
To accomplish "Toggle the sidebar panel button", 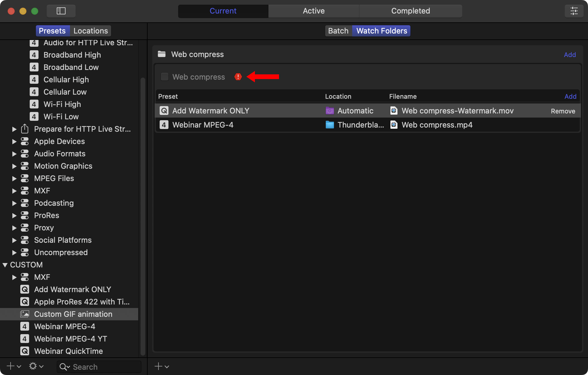I will 61,11.
